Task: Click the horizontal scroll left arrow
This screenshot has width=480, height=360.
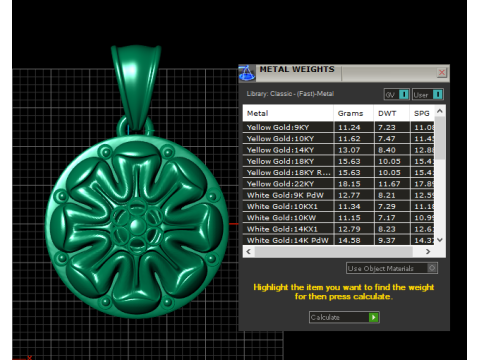Action: tap(249, 252)
